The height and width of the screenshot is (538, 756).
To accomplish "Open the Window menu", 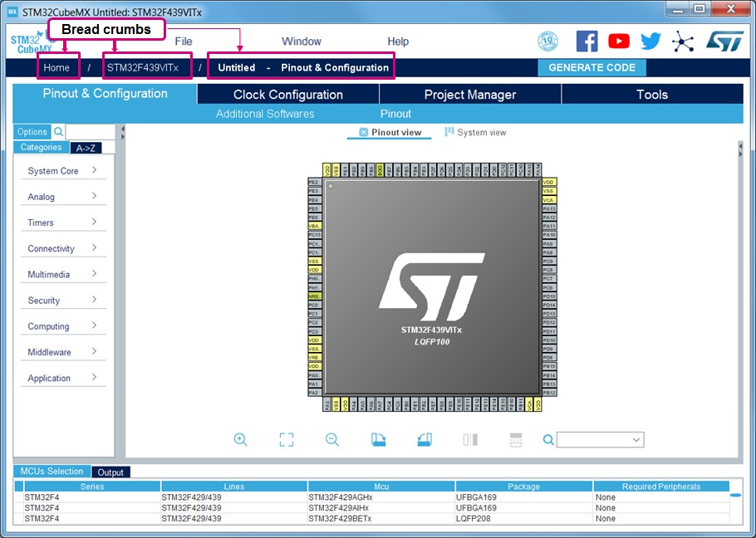I will [302, 42].
